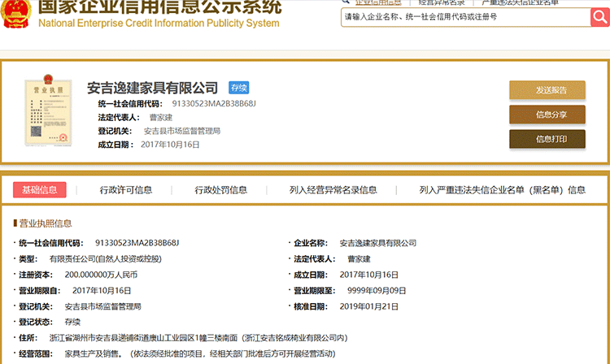
Task: Click 营业期限自 value 2017年10月16日
Action: (x=102, y=291)
